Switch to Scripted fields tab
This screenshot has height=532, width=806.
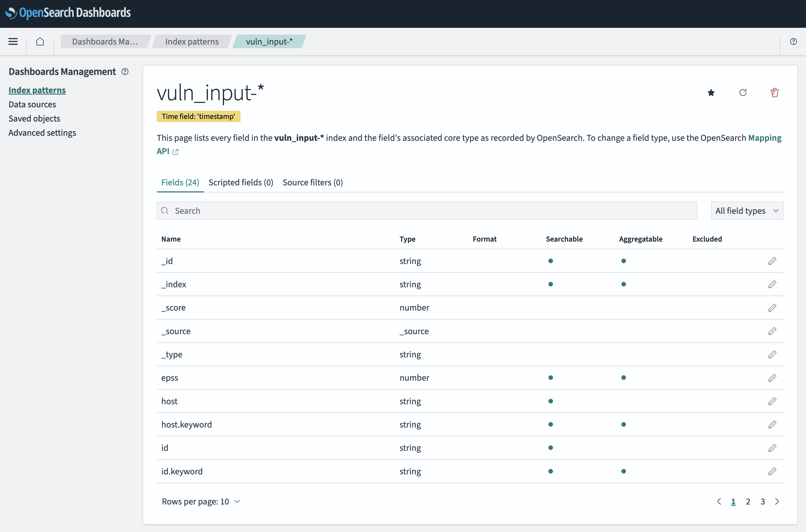coord(241,183)
